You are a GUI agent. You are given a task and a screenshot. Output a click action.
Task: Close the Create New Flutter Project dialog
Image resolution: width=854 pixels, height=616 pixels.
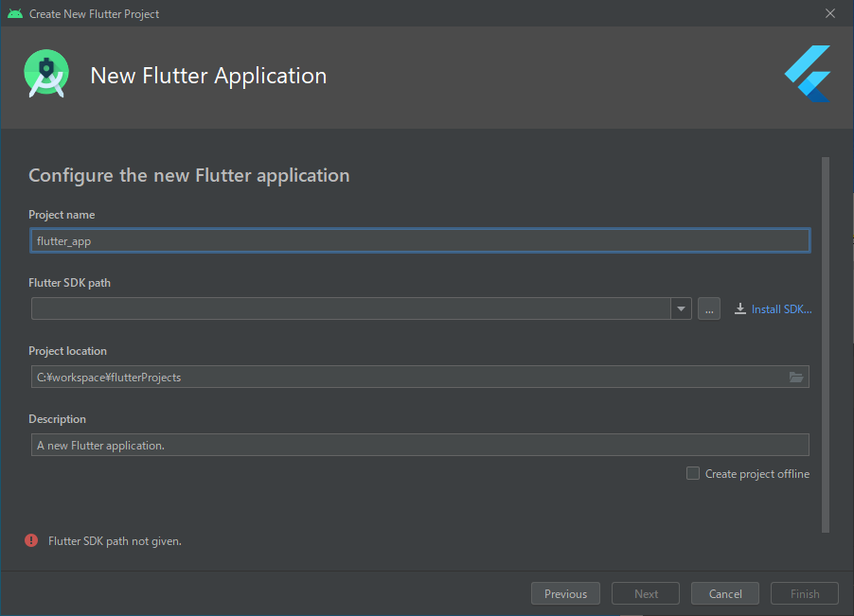coord(830,13)
